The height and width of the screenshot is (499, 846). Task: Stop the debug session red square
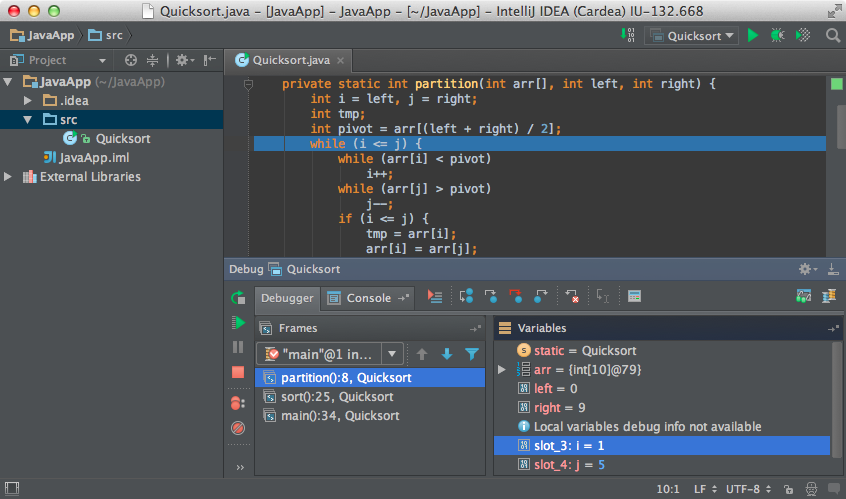tap(238, 372)
